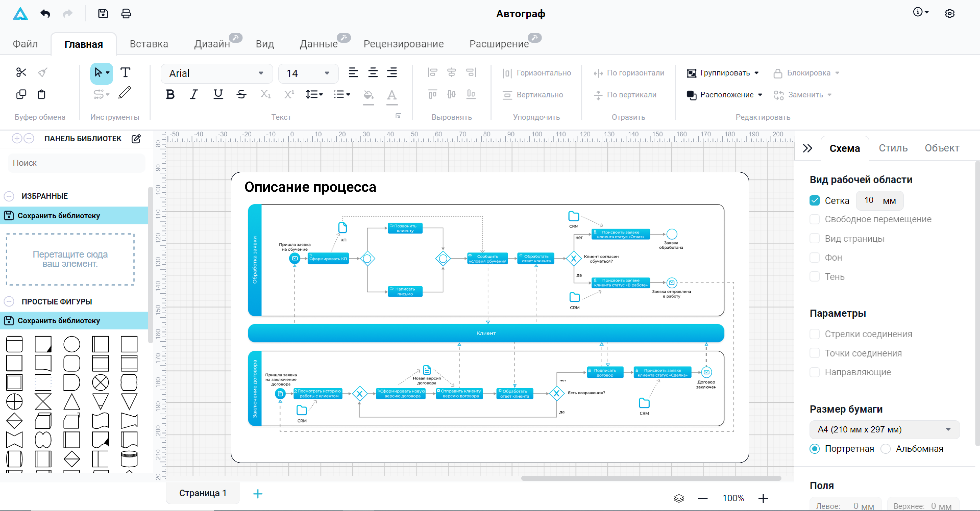Select the Text tool icon
980x511 pixels.
pyautogui.click(x=125, y=72)
